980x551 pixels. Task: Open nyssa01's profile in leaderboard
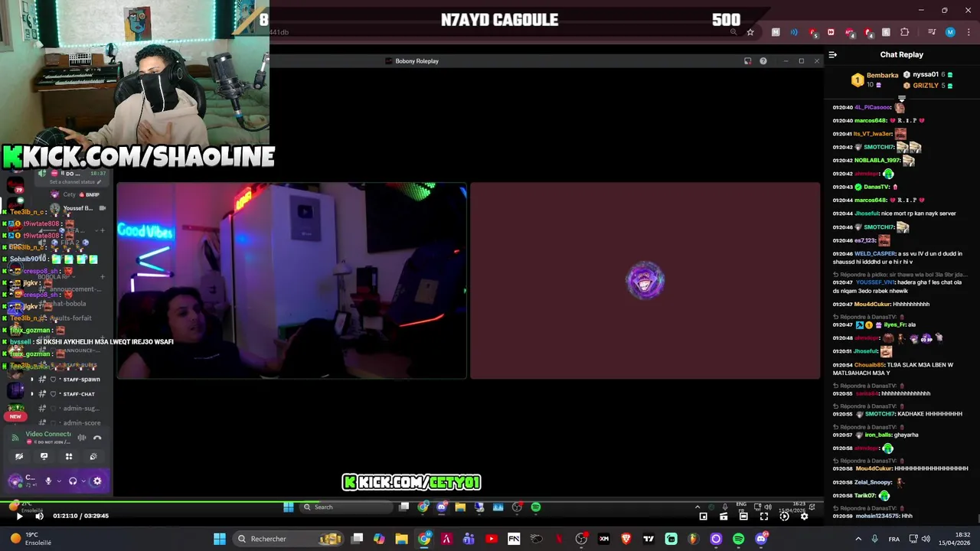(926, 74)
